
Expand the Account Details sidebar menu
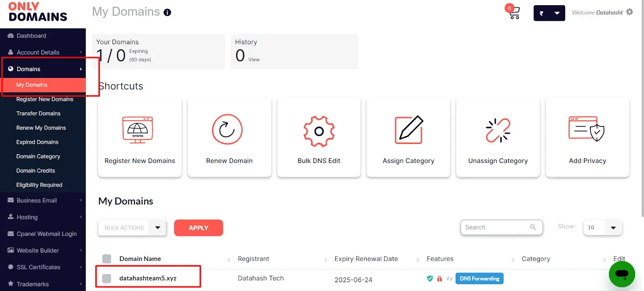coord(43,52)
